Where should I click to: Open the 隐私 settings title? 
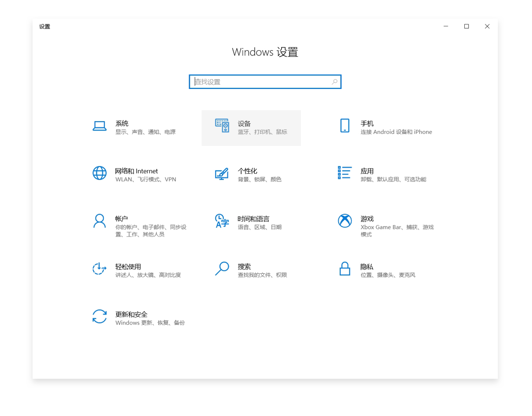(367, 266)
